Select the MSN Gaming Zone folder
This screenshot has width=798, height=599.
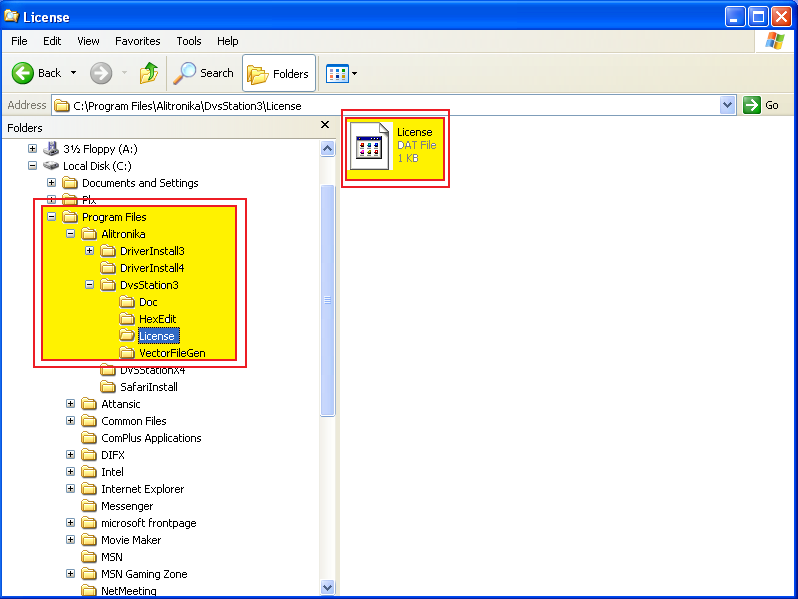pyautogui.click(x=134, y=574)
